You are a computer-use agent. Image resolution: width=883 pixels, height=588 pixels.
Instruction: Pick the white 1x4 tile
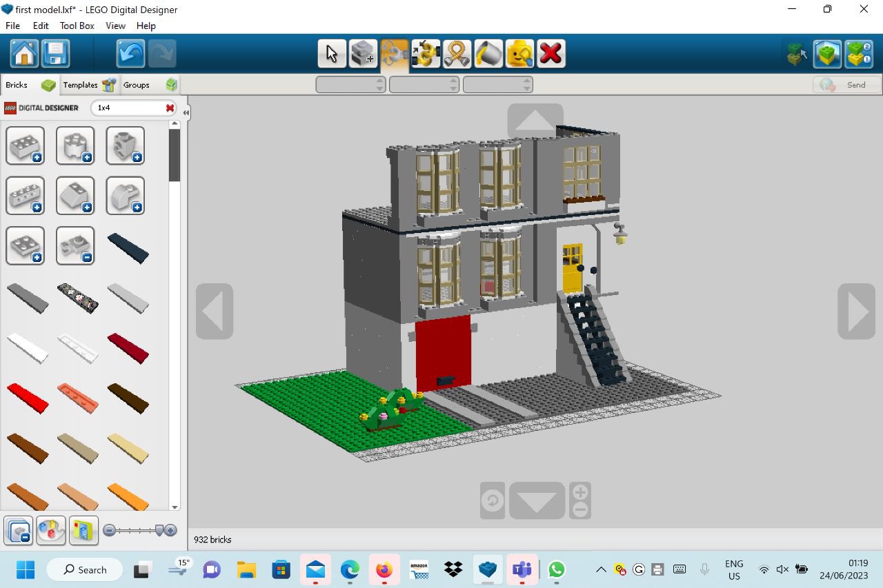point(28,348)
